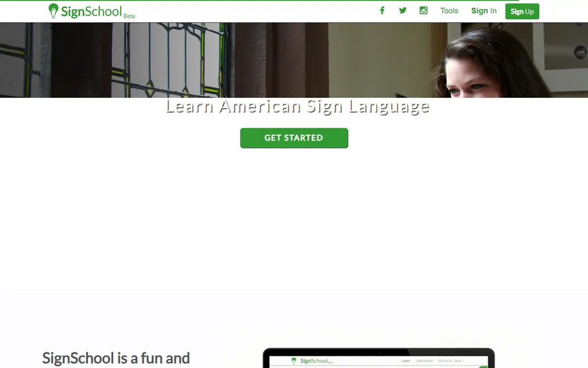Click the green Sign Up button
Viewport: 588px width, 368px height.
point(522,11)
